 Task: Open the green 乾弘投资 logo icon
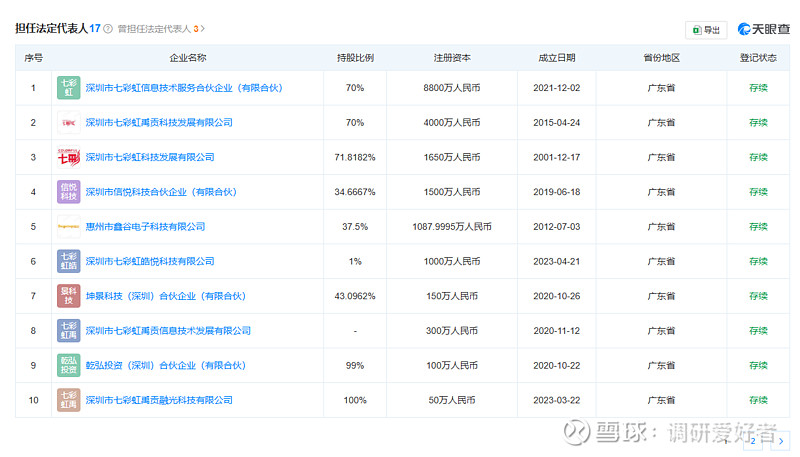tap(68, 365)
